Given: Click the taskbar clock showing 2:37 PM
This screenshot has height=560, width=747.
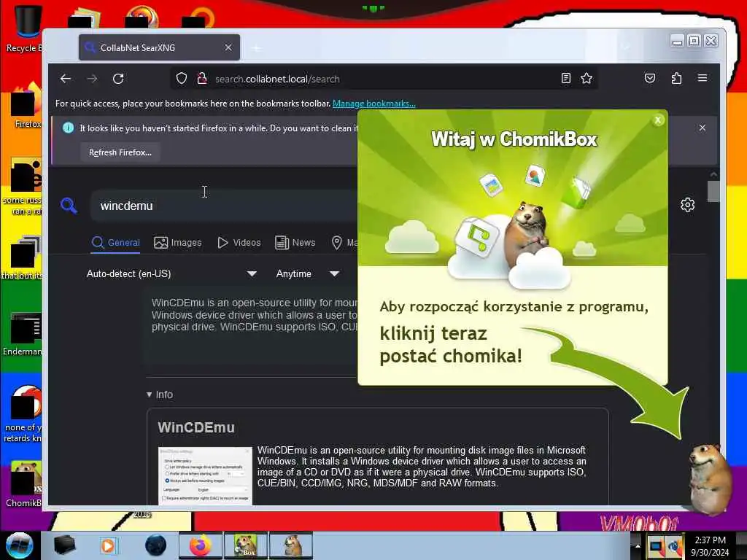Looking at the screenshot, I should click(x=710, y=545).
